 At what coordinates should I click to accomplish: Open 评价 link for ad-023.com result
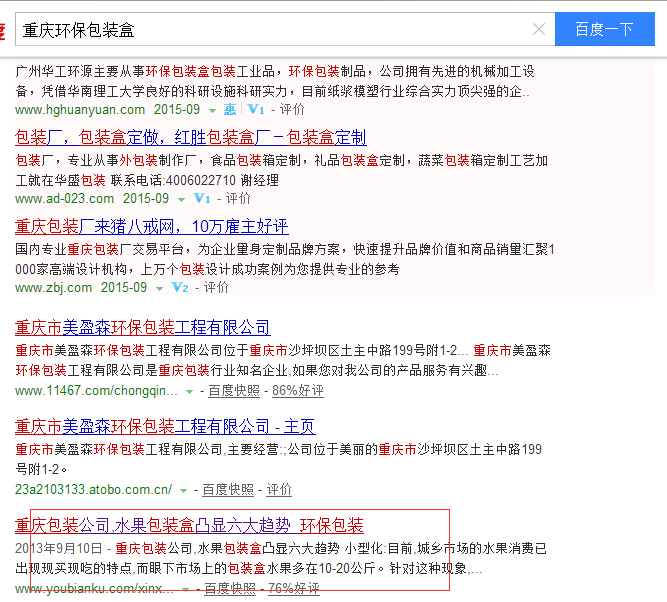click(238, 199)
